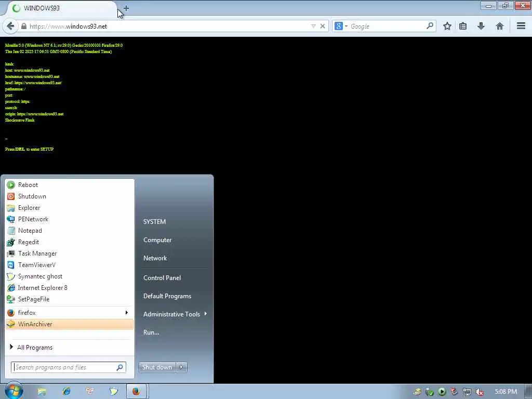532x399 pixels.
Task: Click the Windows Start orb
Action: click(14, 391)
